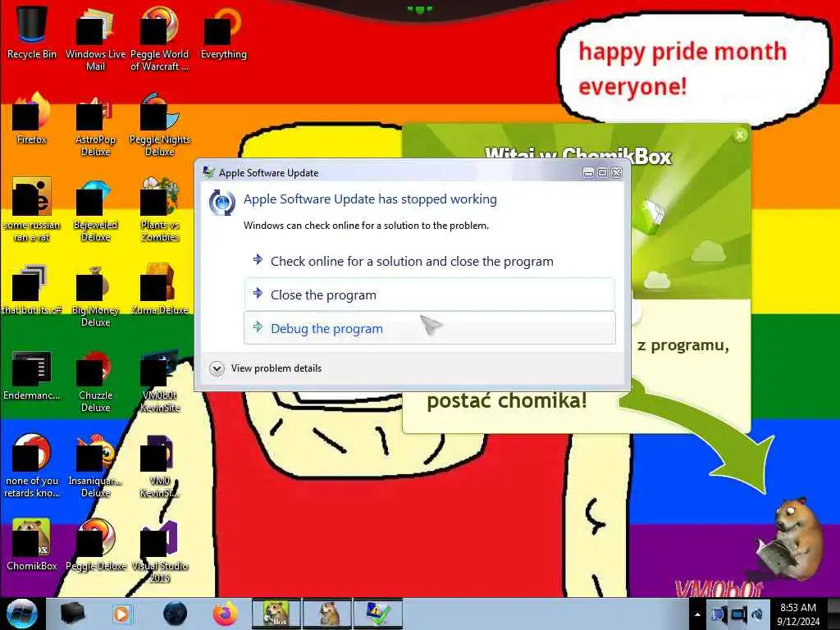The image size is (840, 630).
Task: Open Firefox from the taskbar
Action: (226, 614)
